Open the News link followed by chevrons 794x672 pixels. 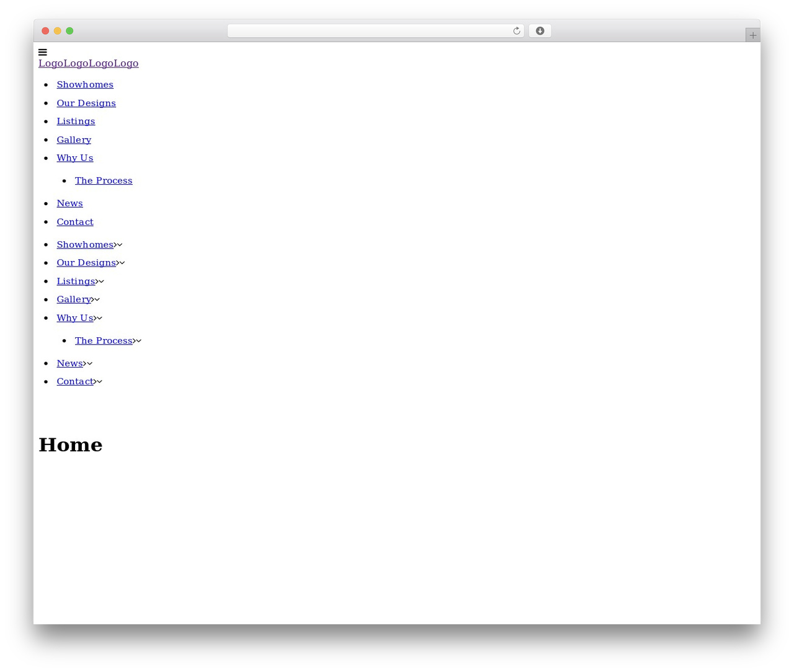69,363
